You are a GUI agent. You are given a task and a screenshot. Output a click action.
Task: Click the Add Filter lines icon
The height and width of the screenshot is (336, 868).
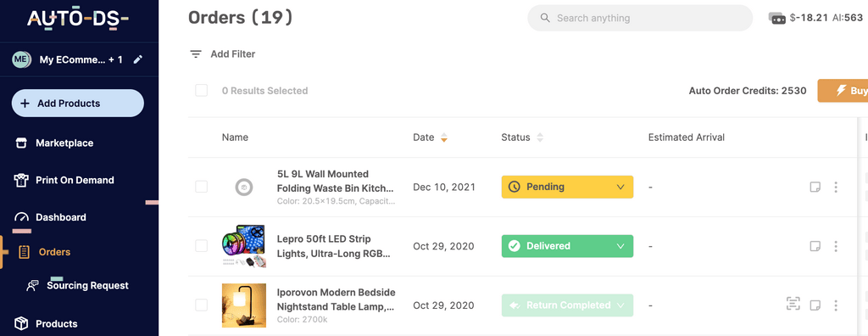click(x=196, y=54)
